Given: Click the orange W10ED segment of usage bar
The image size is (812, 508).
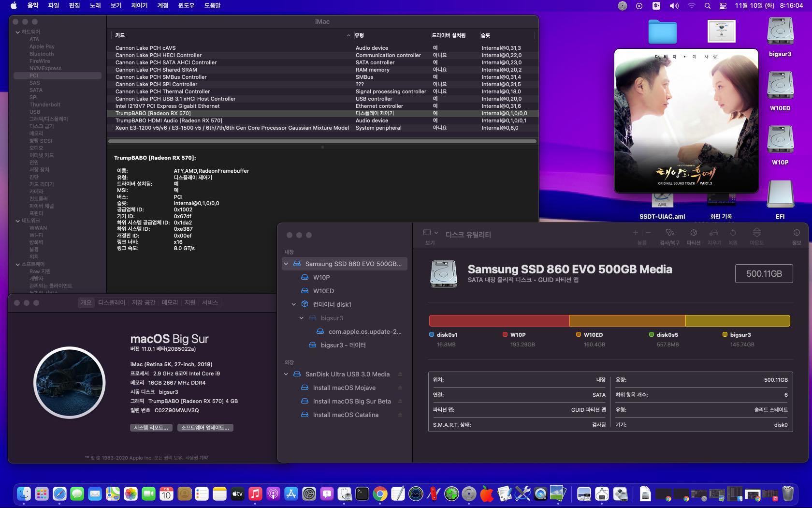Looking at the screenshot, I should tap(627, 321).
